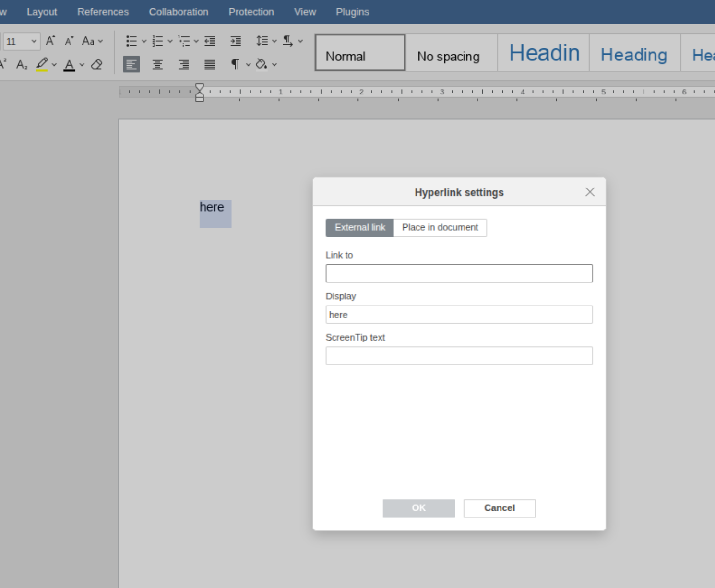Apply subscript formatting
Screen dimensions: 715x588
(x=22, y=64)
